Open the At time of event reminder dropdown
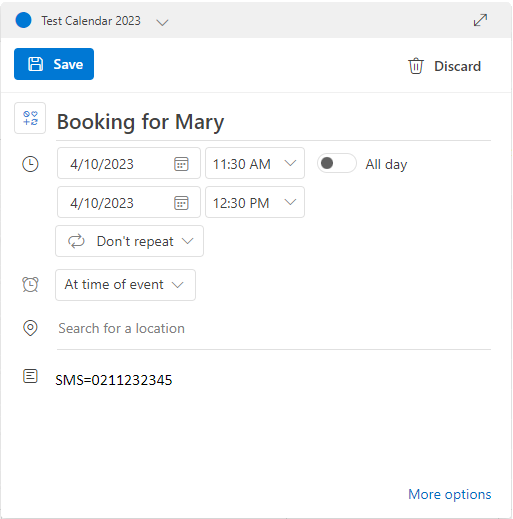Image resolution: width=513 pixels, height=519 pixels. pos(125,285)
